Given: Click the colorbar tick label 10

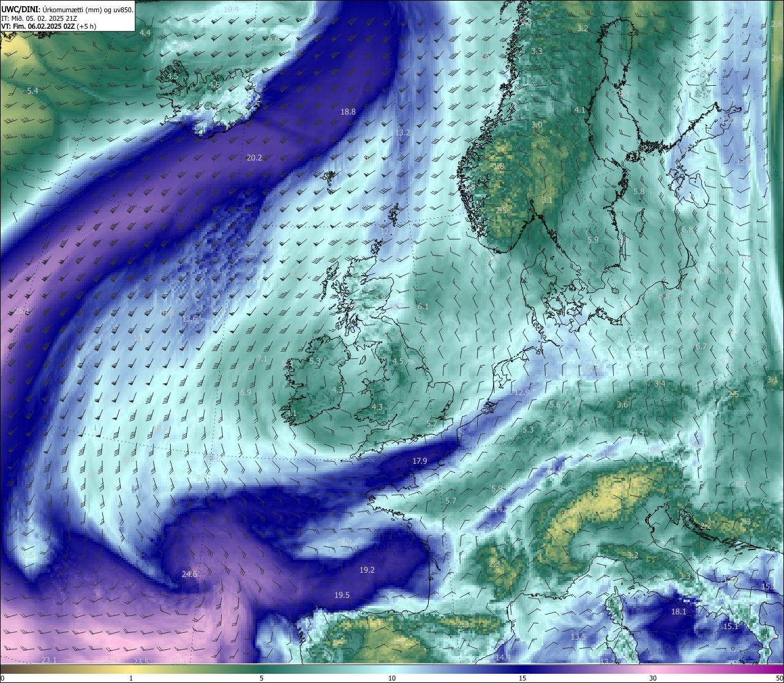Looking at the screenshot, I should tap(392, 677).
